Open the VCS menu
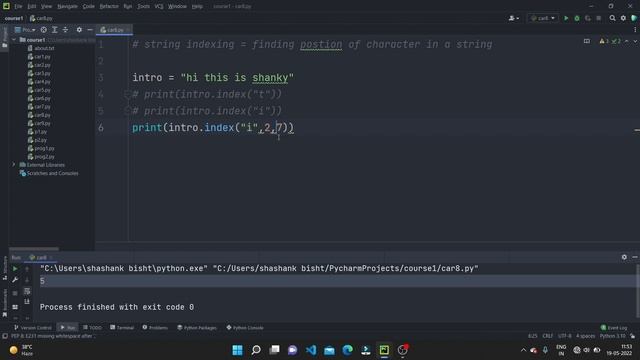640x360 pixels. (159, 7)
